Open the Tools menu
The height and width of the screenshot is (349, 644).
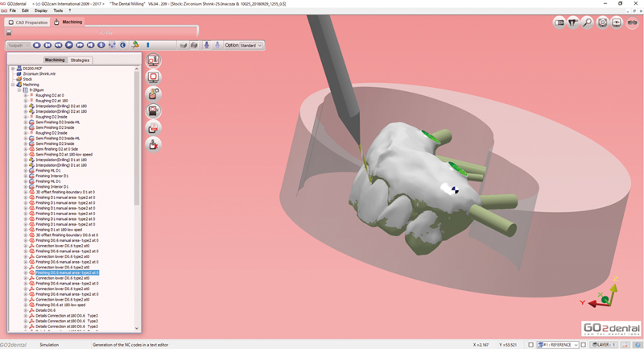pyautogui.click(x=58, y=10)
